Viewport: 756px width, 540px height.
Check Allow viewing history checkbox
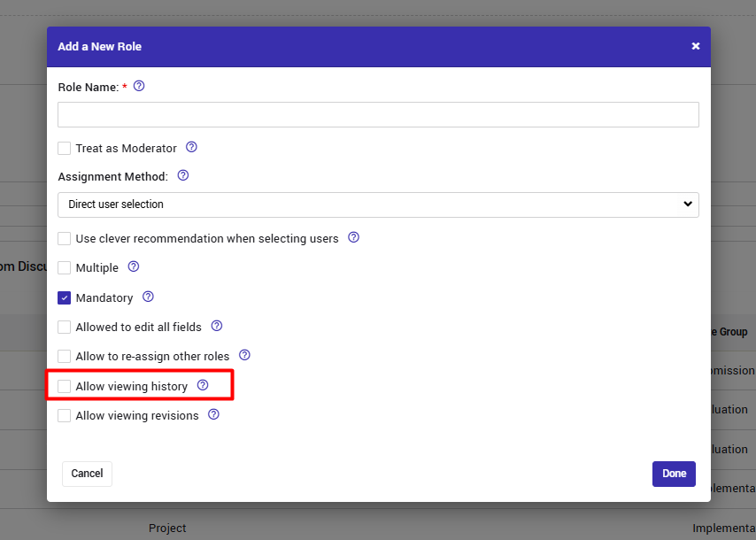coord(64,386)
